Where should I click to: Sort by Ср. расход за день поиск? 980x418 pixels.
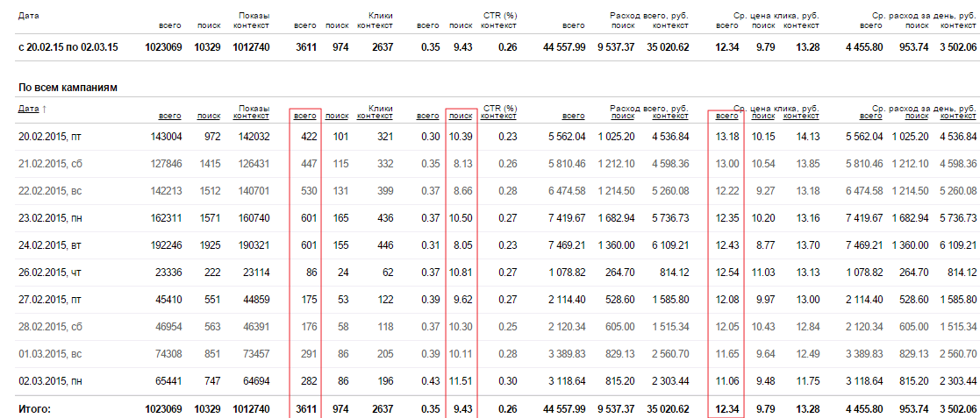coord(918,116)
